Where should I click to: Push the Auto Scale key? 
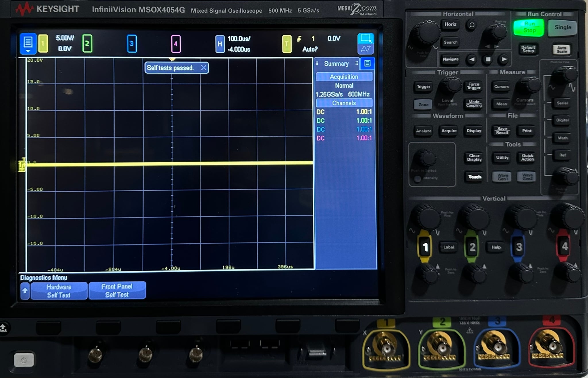[561, 50]
